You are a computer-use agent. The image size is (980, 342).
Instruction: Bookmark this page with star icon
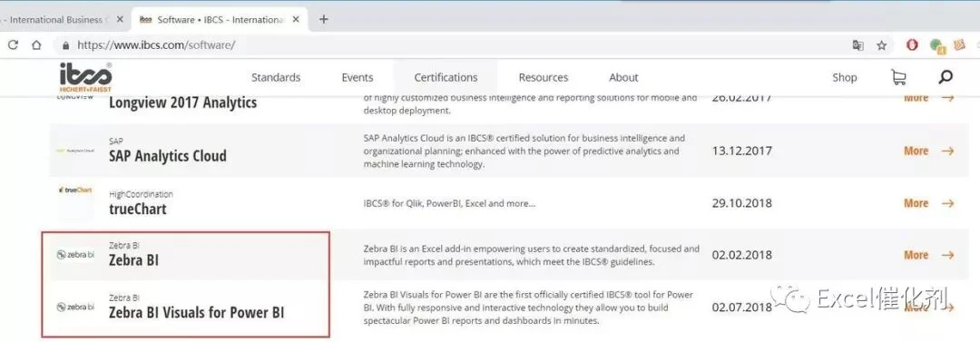[881, 45]
